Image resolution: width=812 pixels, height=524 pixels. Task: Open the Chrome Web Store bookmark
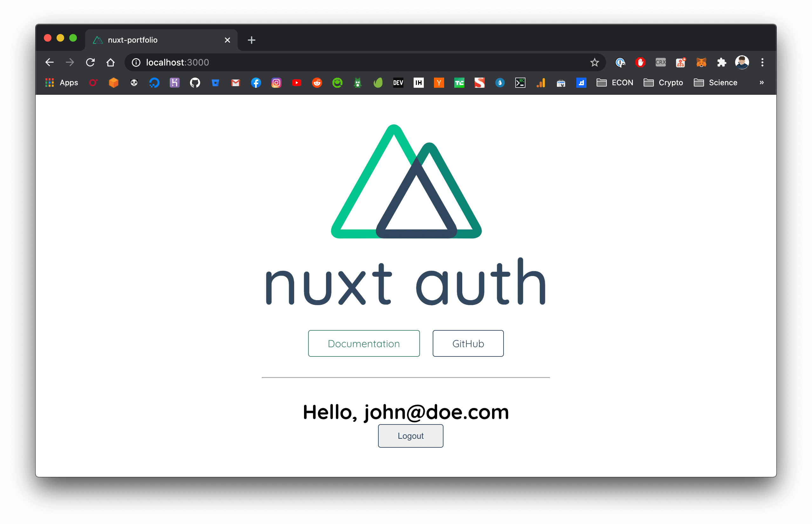coord(561,82)
